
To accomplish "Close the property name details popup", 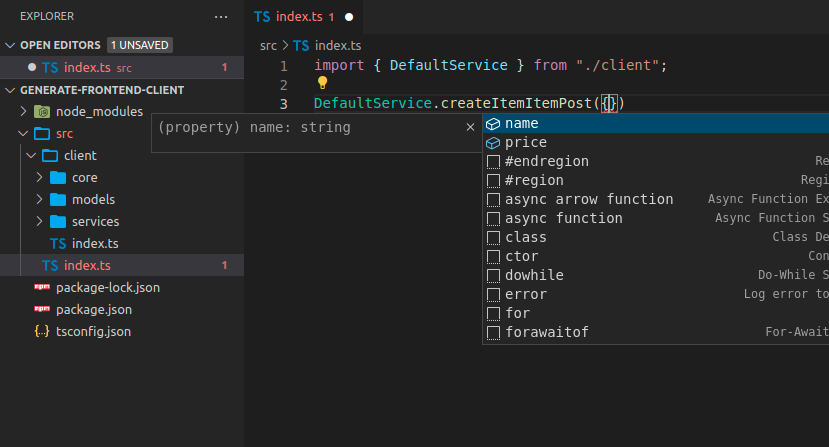I will (470, 127).
